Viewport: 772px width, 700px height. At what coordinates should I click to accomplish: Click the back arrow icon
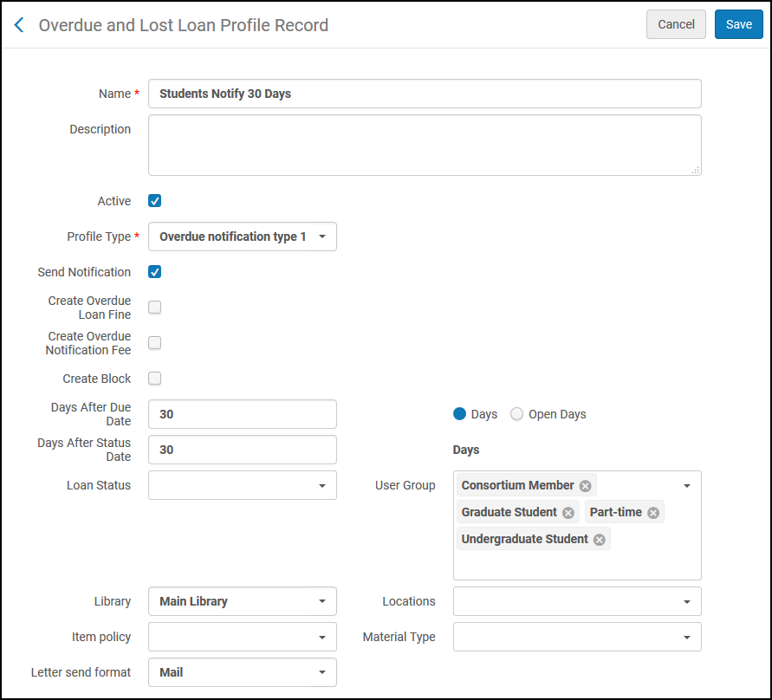19,25
